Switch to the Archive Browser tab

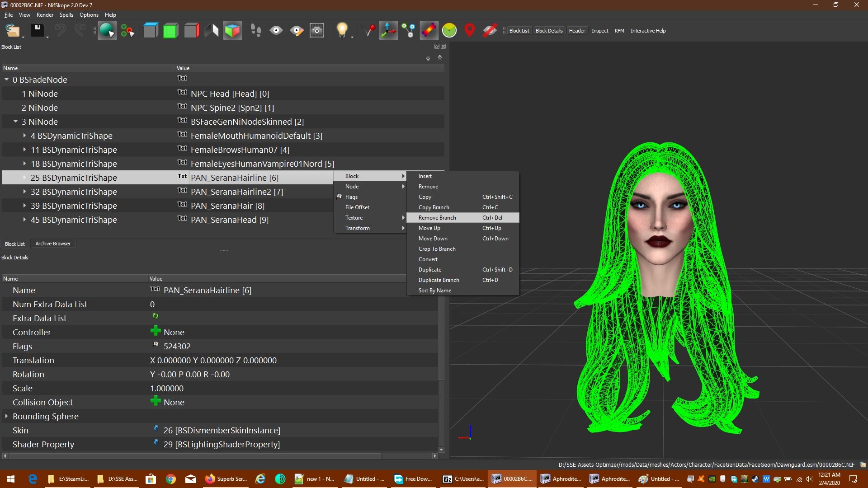pos(53,244)
